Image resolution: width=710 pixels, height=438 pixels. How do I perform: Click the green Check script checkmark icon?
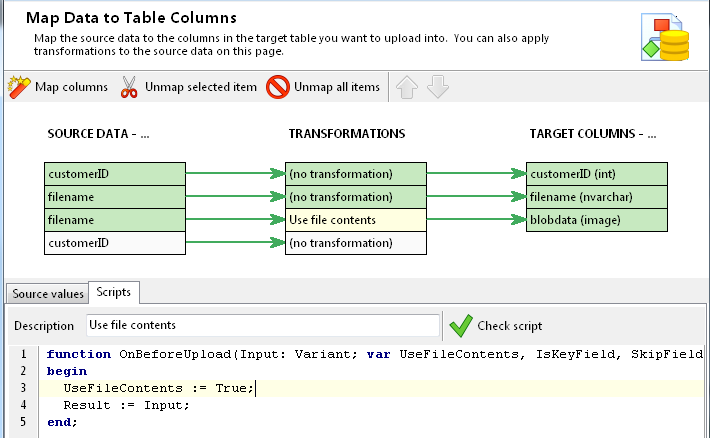click(461, 325)
